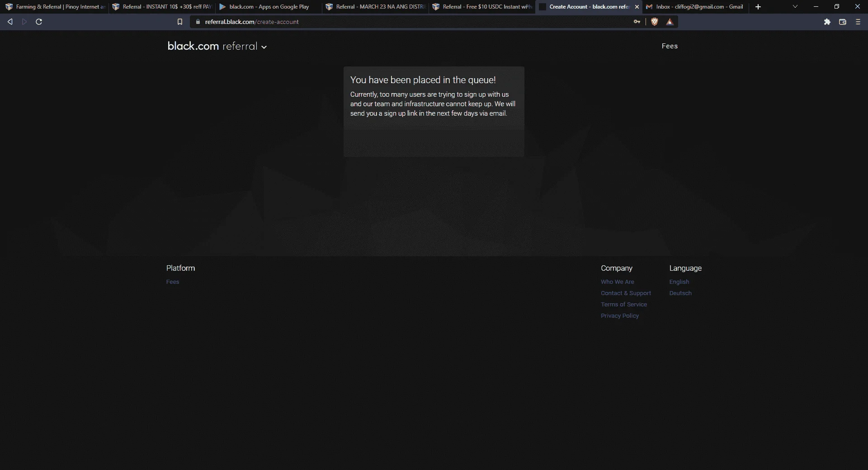Switch to the black.com Apps on Google Play tab
This screenshot has height=470, width=868.
[x=269, y=7]
